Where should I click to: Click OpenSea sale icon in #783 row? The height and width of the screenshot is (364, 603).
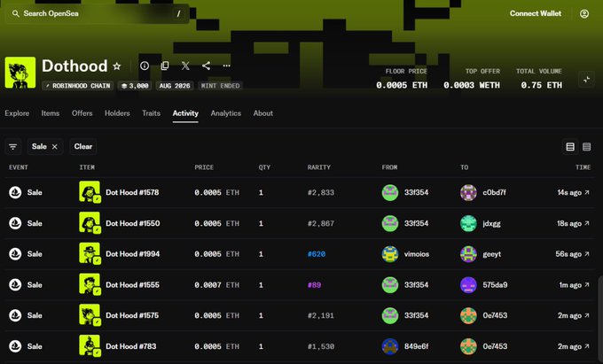pyautogui.click(x=15, y=346)
